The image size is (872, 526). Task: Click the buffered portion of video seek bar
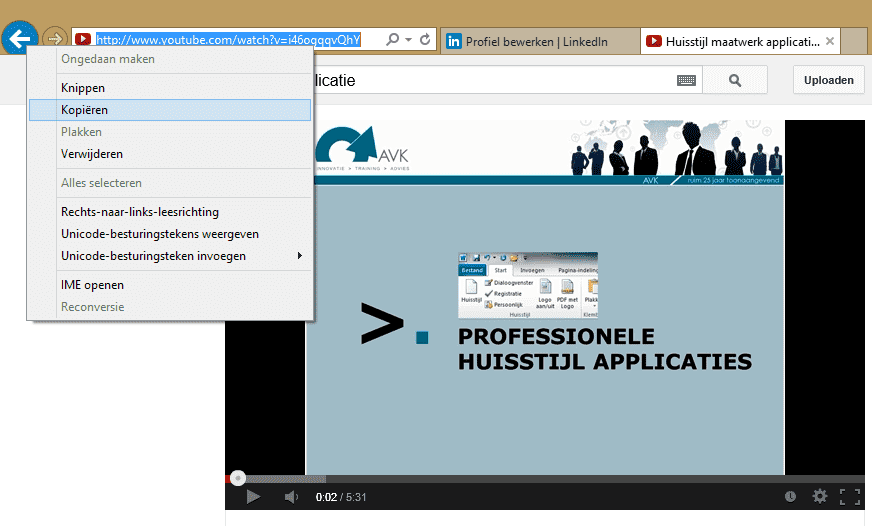click(x=286, y=479)
